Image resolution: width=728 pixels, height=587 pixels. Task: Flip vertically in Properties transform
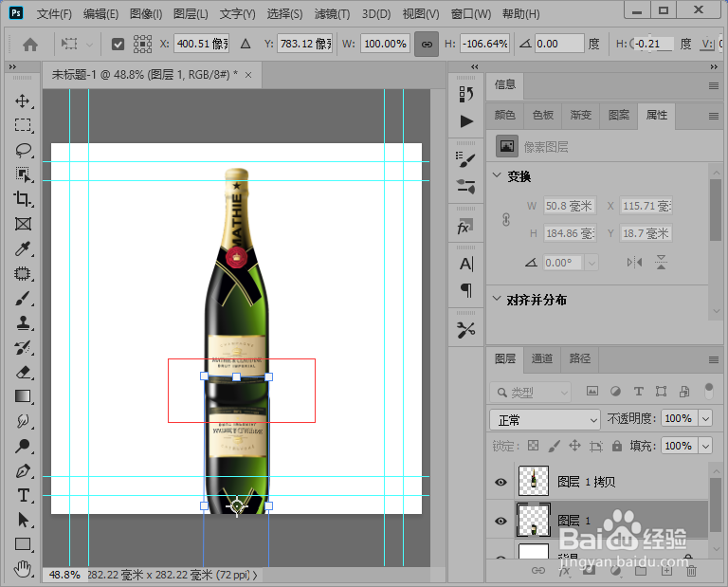[661, 263]
